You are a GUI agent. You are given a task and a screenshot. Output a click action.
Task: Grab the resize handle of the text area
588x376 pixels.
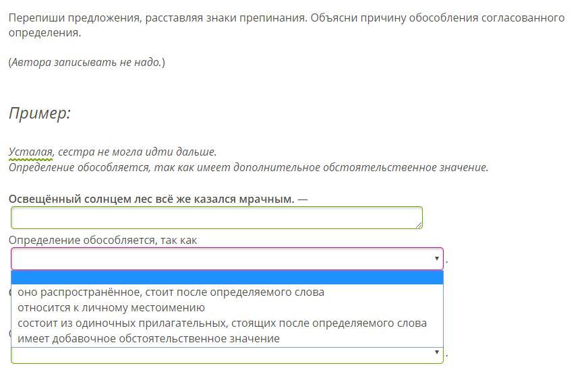419,226
